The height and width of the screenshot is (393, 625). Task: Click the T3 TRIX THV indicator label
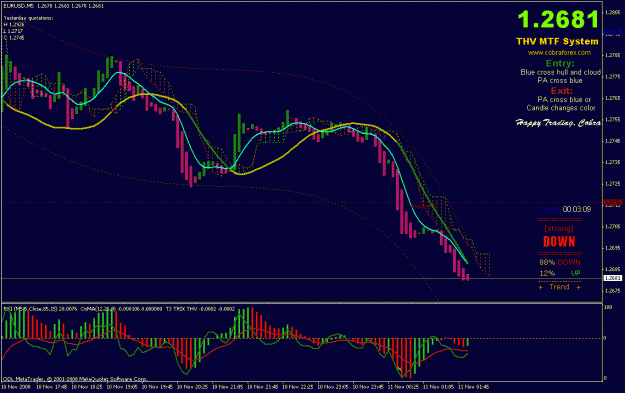point(200,309)
